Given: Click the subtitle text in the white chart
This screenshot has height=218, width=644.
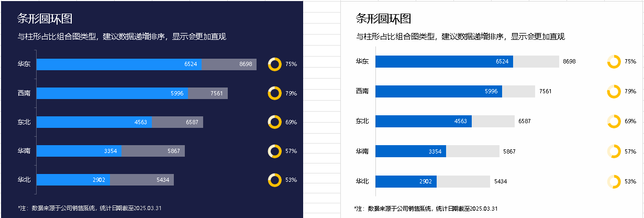Looking at the screenshot, I should click(x=460, y=37).
